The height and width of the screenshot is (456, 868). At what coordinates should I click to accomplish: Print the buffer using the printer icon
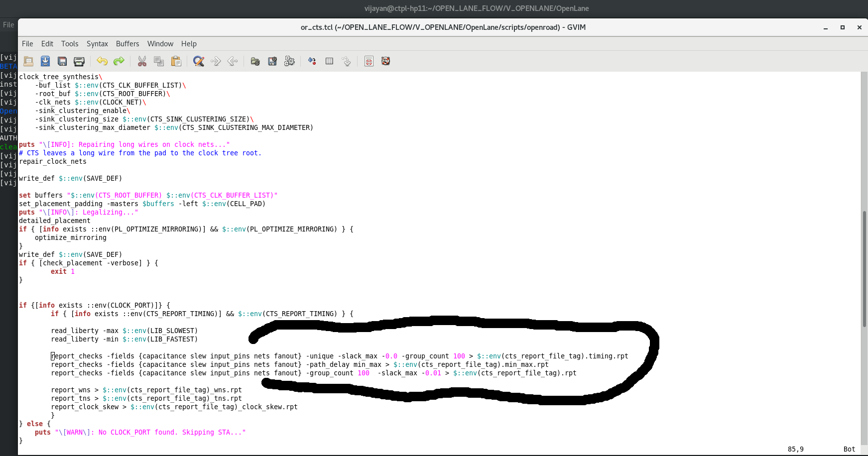[79, 61]
